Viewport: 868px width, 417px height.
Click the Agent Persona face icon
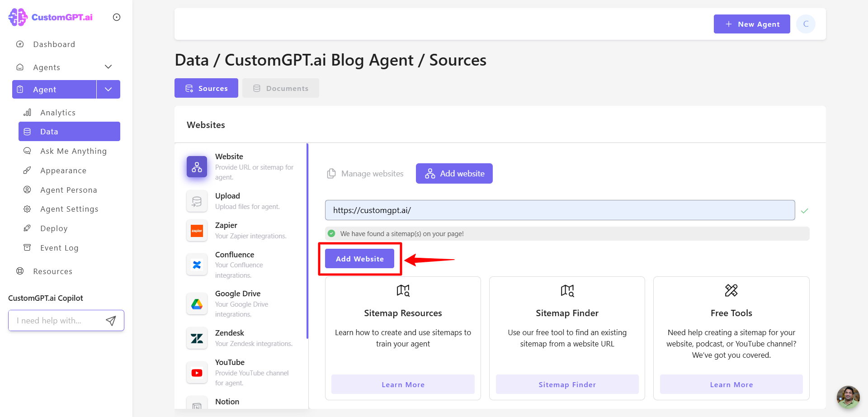(27, 190)
